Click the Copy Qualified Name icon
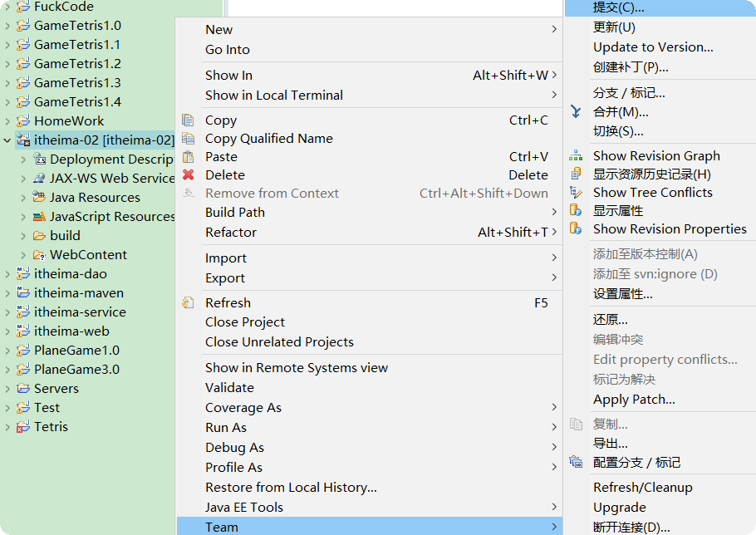The width and height of the screenshot is (756, 535). [188, 139]
